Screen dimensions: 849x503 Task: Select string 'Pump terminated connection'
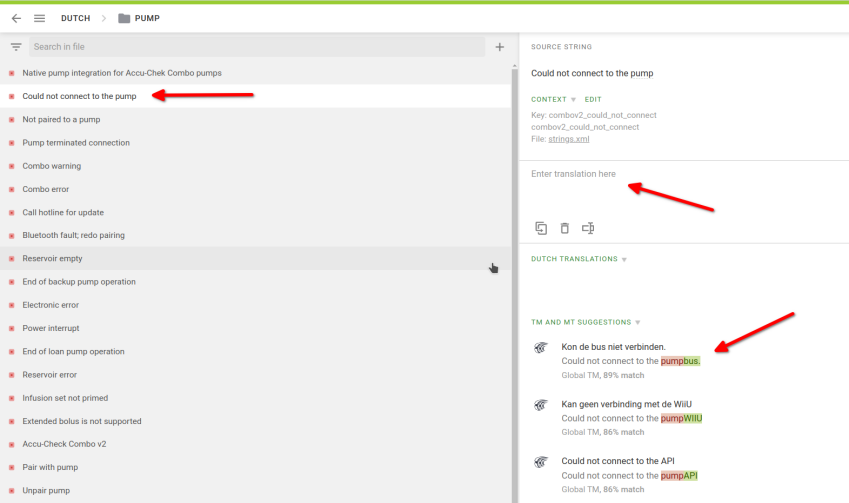pos(76,143)
